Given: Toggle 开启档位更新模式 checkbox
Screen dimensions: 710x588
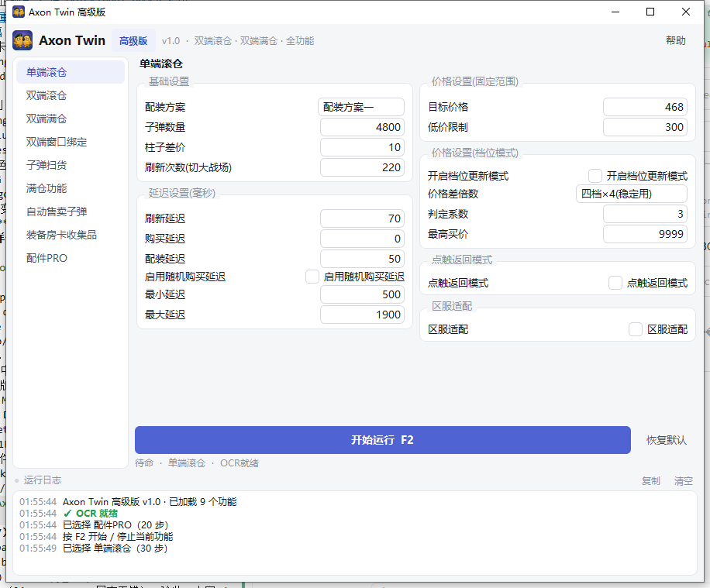Looking at the screenshot, I should coord(595,176).
